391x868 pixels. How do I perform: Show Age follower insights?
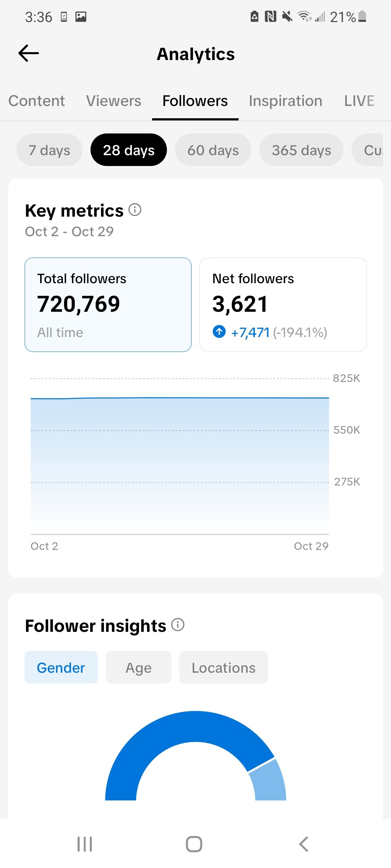[138, 668]
